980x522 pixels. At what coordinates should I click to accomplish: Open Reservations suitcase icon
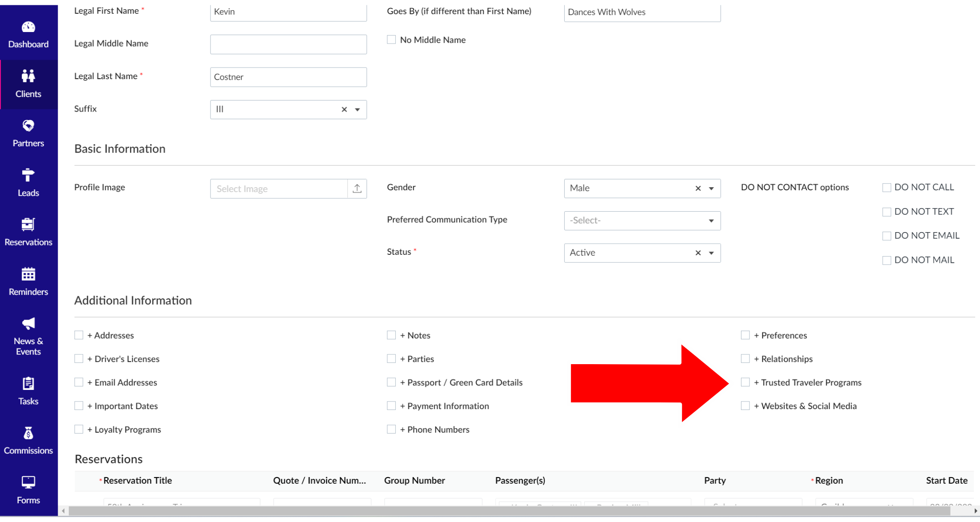pyautogui.click(x=28, y=225)
